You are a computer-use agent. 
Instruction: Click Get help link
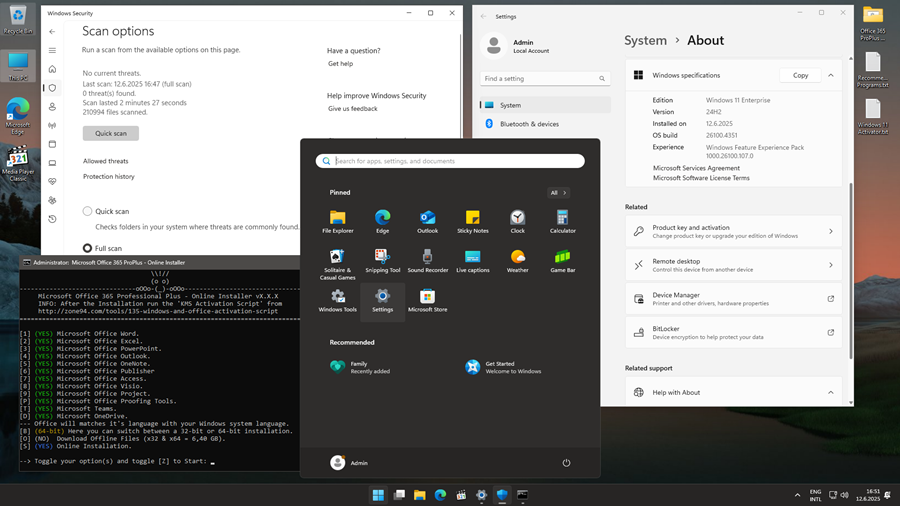pyautogui.click(x=340, y=64)
